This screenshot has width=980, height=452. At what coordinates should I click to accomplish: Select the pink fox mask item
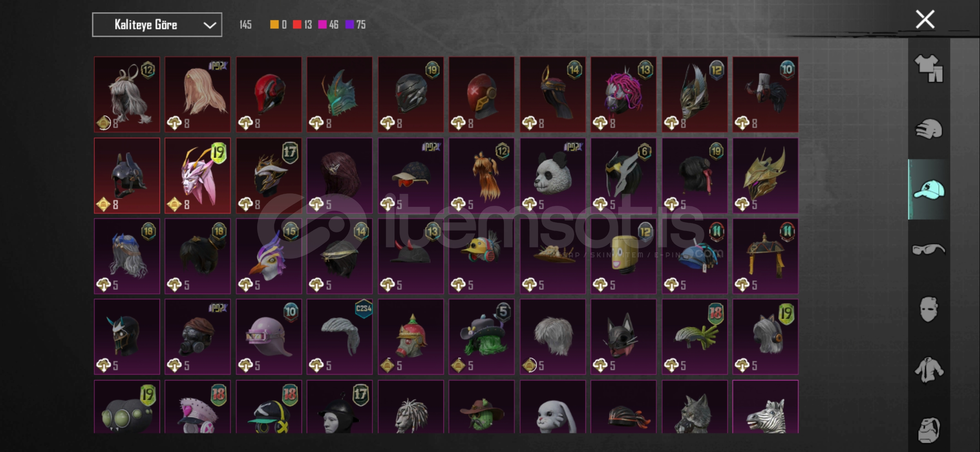[x=198, y=176]
